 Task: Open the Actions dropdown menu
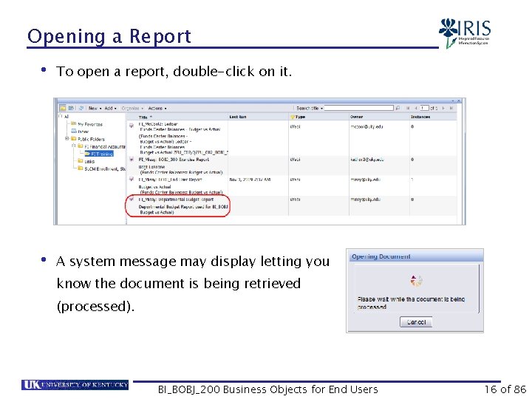pyautogui.click(x=157, y=108)
